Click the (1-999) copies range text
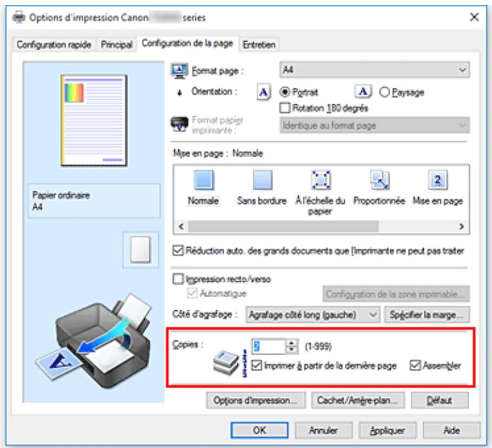Screen dimensions: 492x448 tap(318, 346)
